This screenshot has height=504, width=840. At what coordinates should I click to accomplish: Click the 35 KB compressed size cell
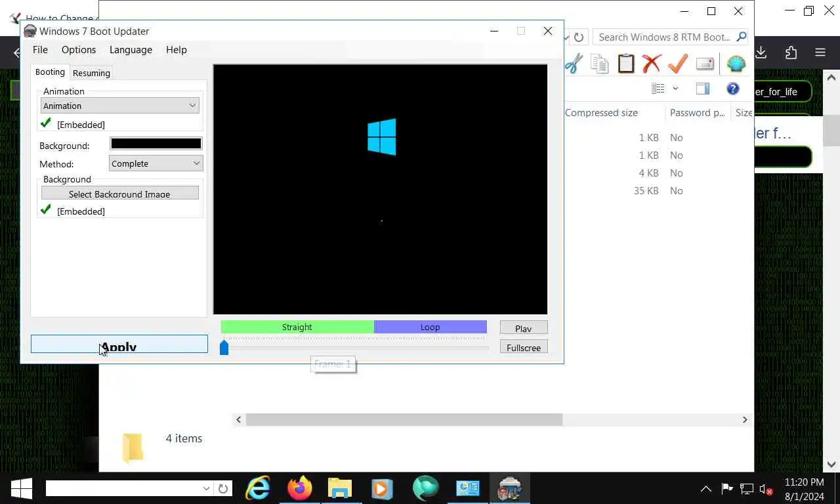pyautogui.click(x=646, y=191)
